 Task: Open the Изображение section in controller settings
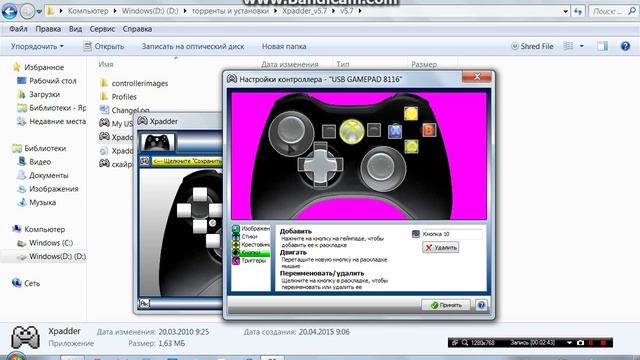point(251,229)
